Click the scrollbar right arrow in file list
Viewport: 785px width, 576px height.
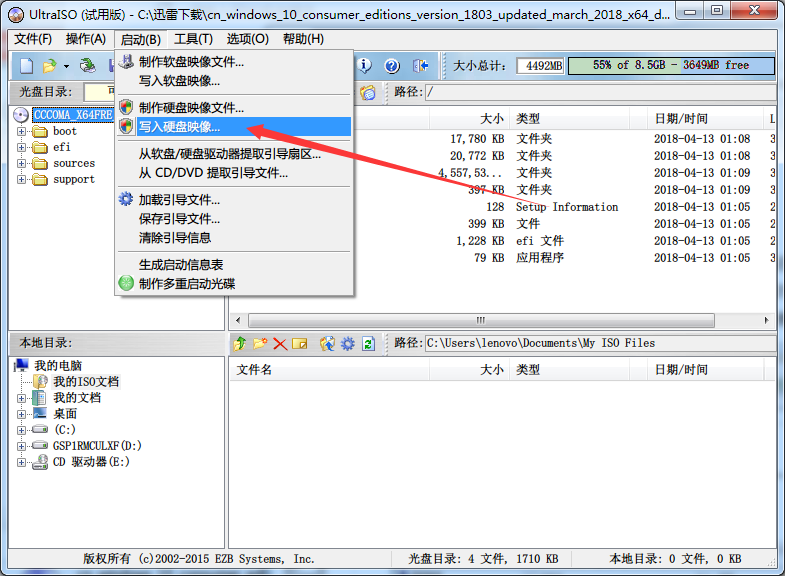(766, 320)
